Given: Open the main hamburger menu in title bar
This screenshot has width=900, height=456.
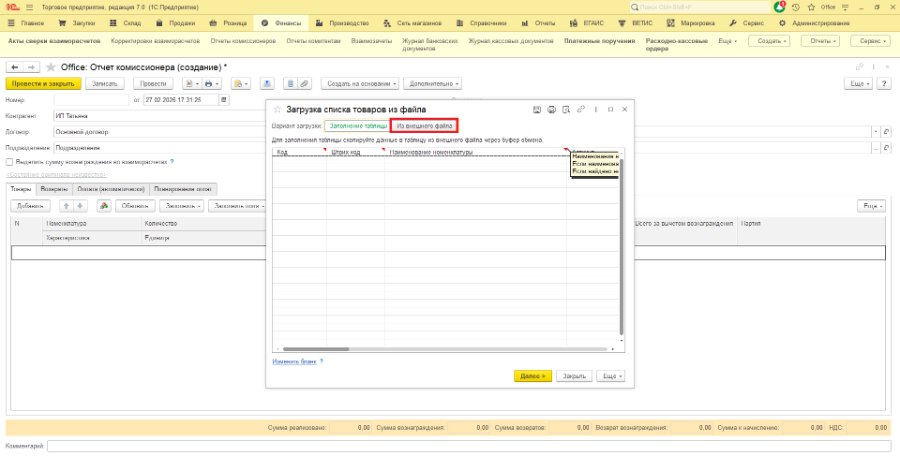Looking at the screenshot, I should (x=29, y=7).
